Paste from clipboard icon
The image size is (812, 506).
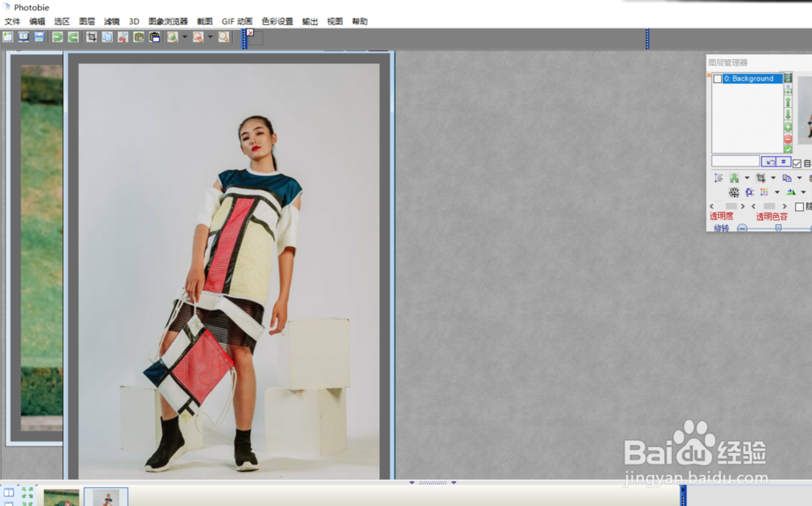(x=139, y=37)
